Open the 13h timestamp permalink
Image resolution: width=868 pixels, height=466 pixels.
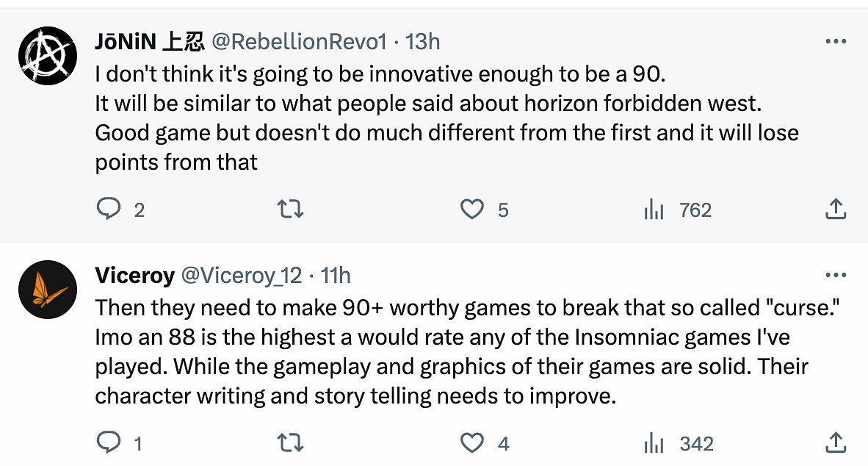(422, 42)
